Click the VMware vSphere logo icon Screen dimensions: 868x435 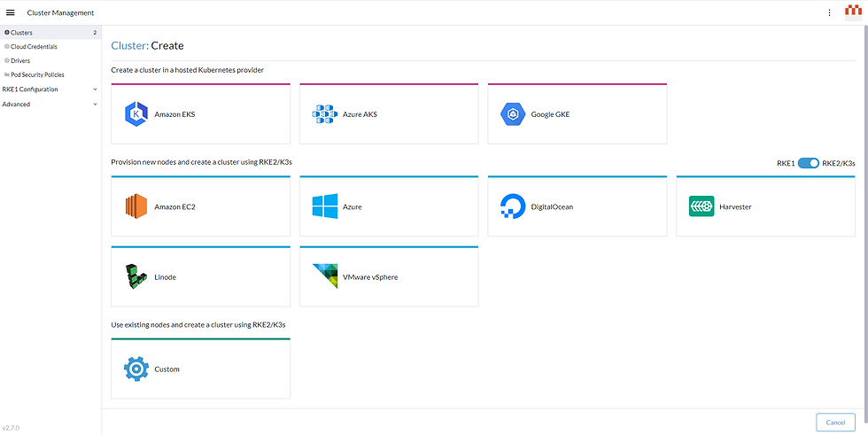[x=324, y=276]
